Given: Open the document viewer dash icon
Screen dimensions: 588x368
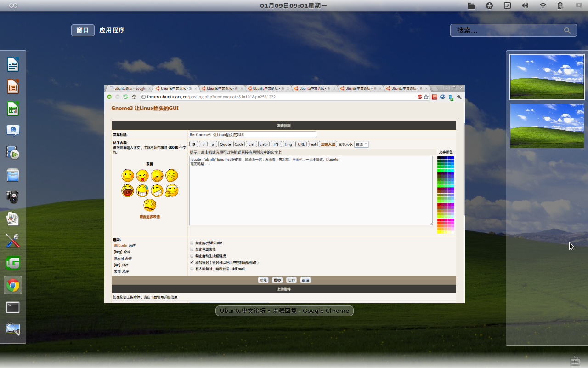Looking at the screenshot, I should 13,219.
